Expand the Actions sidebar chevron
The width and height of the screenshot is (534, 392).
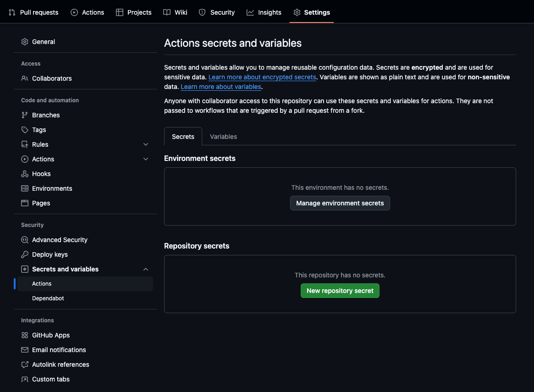coord(146,159)
